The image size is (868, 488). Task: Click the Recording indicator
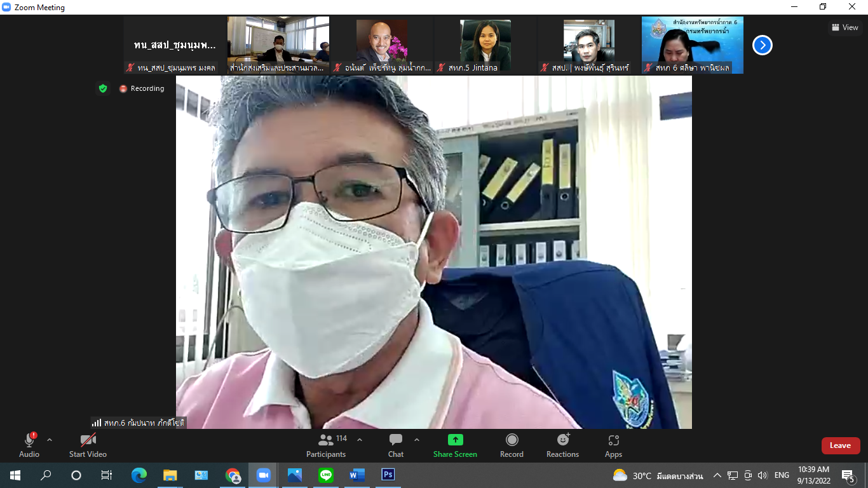pyautogui.click(x=142, y=88)
